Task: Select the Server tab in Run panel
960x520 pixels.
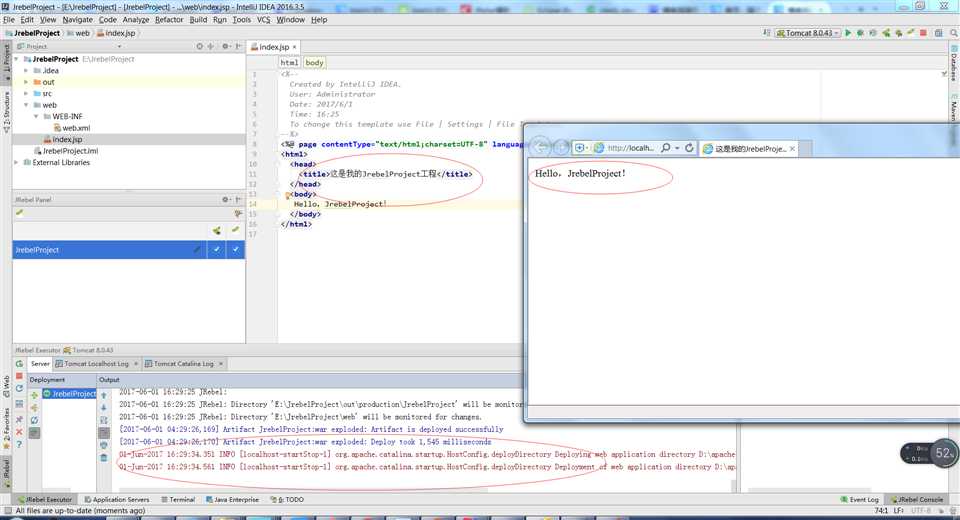Action: click(40, 364)
